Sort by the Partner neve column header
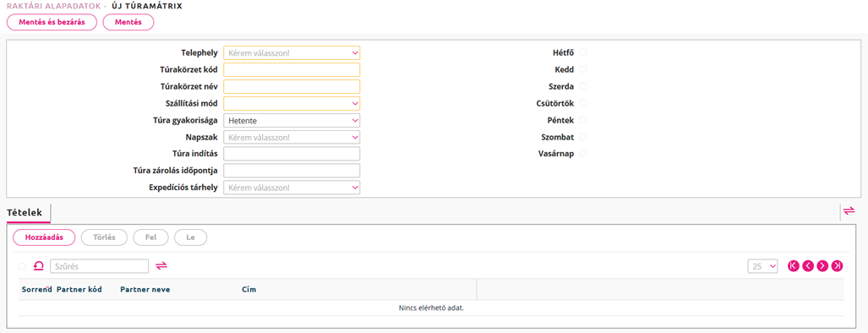 point(145,289)
